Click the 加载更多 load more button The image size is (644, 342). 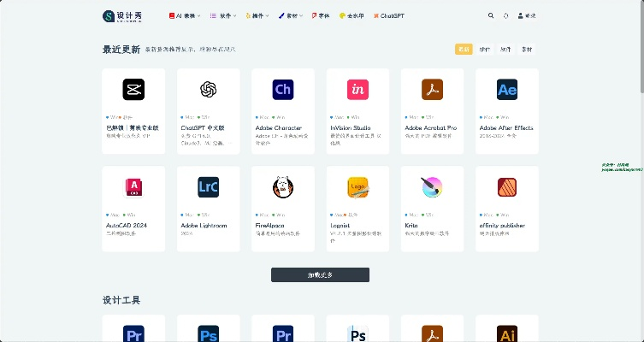[x=320, y=274]
